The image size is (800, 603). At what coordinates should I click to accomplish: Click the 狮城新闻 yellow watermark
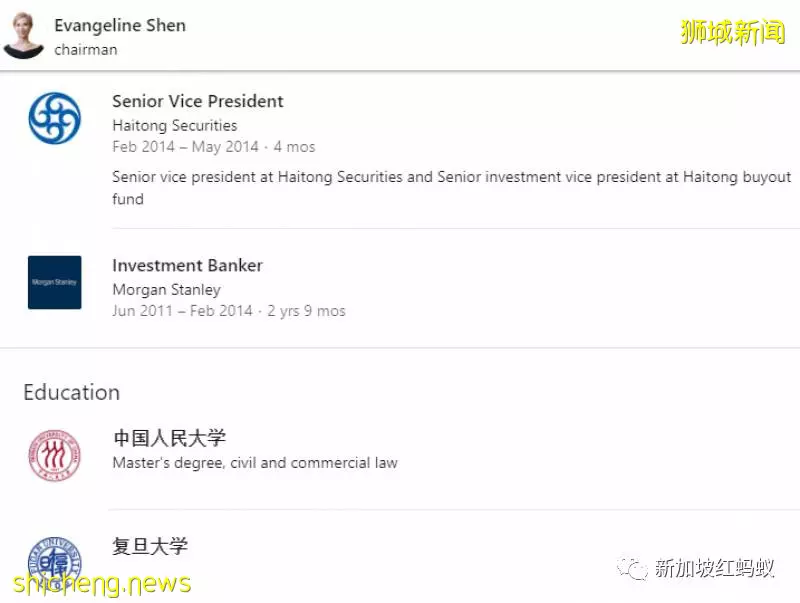point(733,32)
